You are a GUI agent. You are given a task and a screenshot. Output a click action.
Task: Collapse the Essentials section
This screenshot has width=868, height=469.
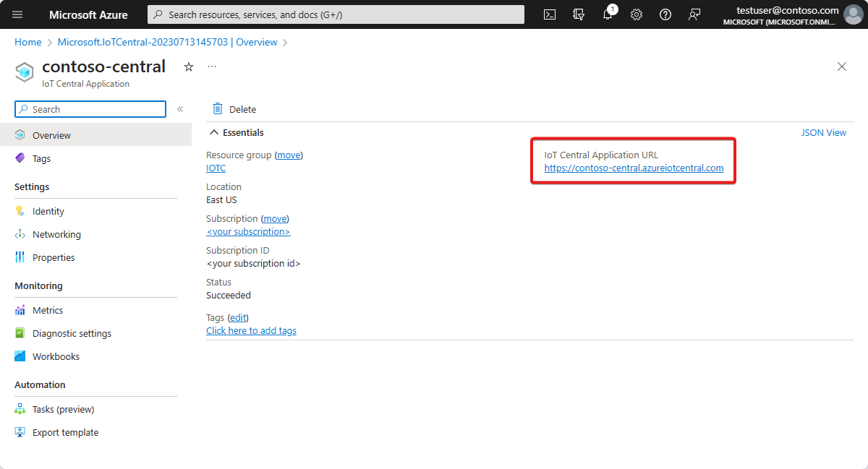(235, 132)
